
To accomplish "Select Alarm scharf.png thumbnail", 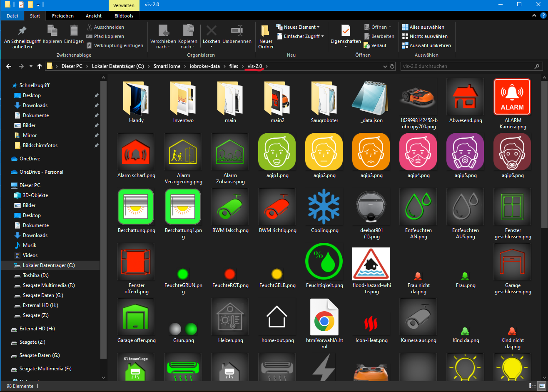I will tap(136, 152).
